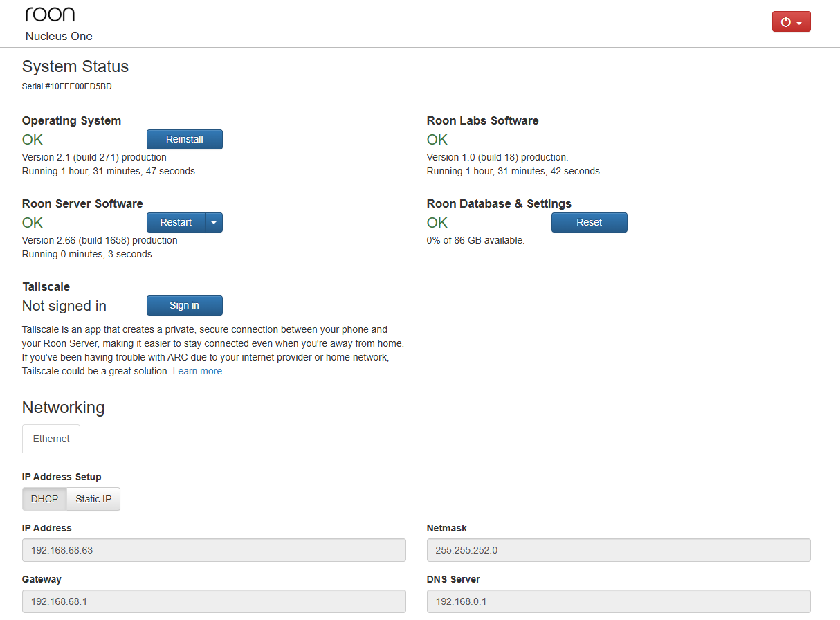Click 'Version 1.0 (build 18) production.' text
This screenshot has height=620, width=840.
point(497,157)
